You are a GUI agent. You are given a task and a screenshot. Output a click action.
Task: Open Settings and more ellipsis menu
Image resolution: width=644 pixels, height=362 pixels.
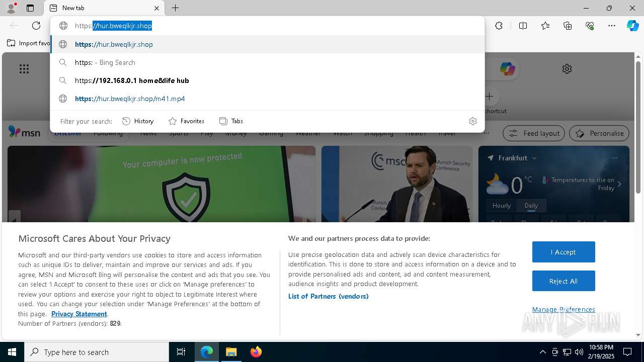tap(612, 26)
